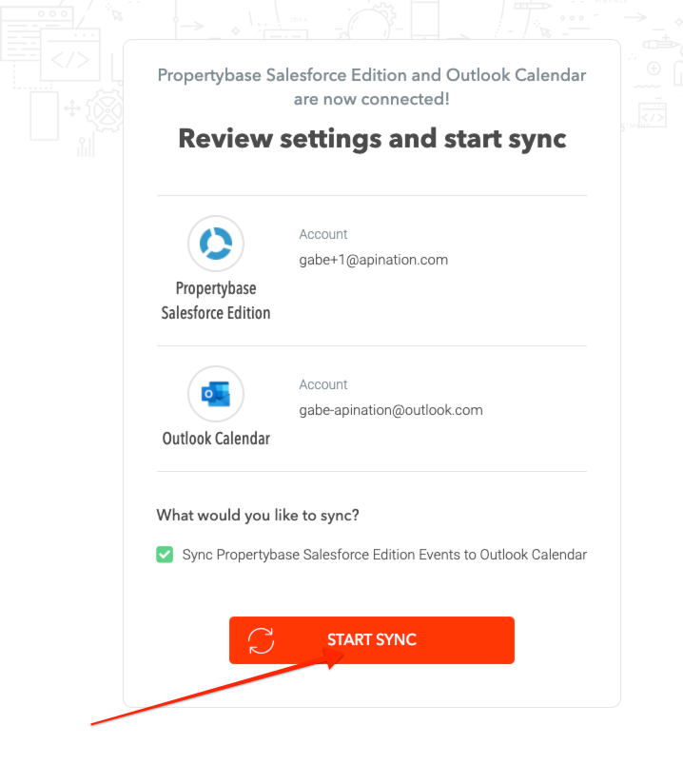Click the Outlook Calendar app icon
This screenshot has height=784, width=683.
point(216,394)
